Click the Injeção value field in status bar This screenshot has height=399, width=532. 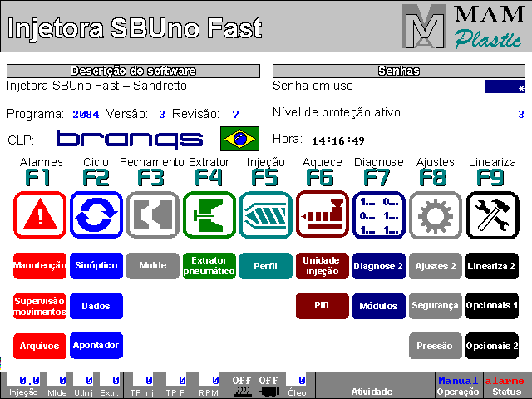coord(23,380)
